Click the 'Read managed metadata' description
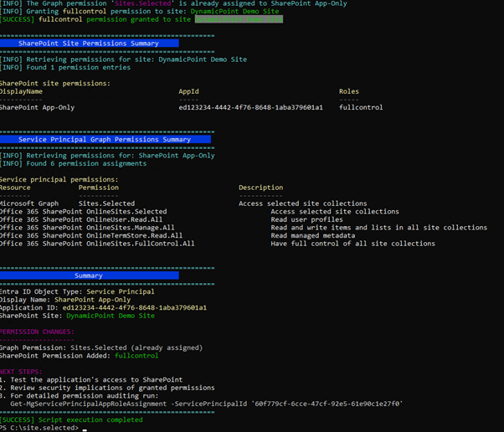Image resolution: width=504 pixels, height=432 pixels. (x=312, y=236)
